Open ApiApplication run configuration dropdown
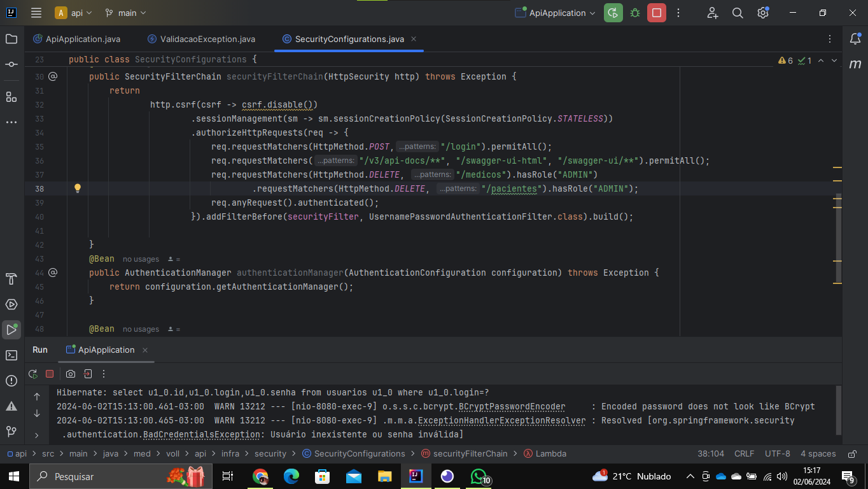Screen dimensions: 868x489 pyautogui.click(x=556, y=13)
